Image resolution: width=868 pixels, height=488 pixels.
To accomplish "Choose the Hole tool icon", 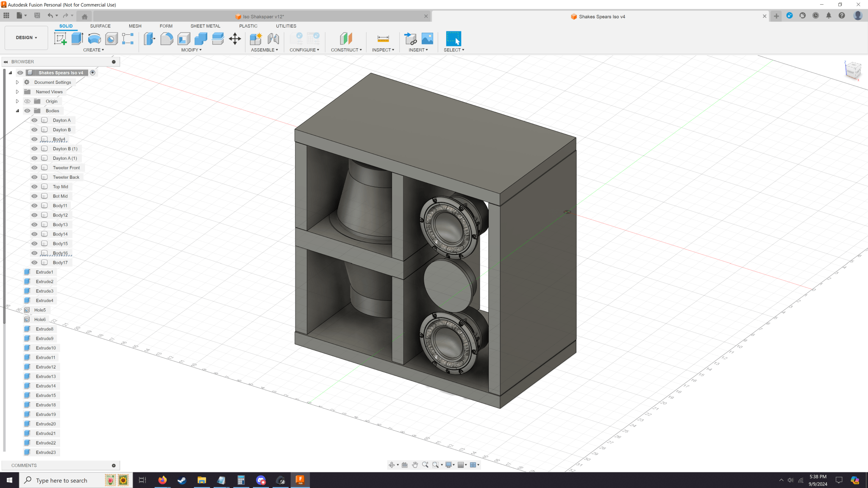I will point(111,39).
